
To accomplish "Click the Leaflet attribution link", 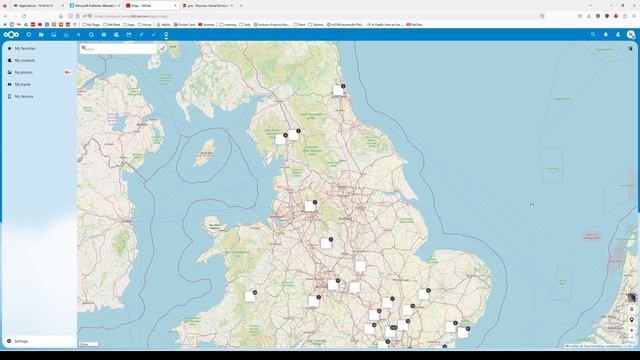I will pyautogui.click(x=572, y=346).
